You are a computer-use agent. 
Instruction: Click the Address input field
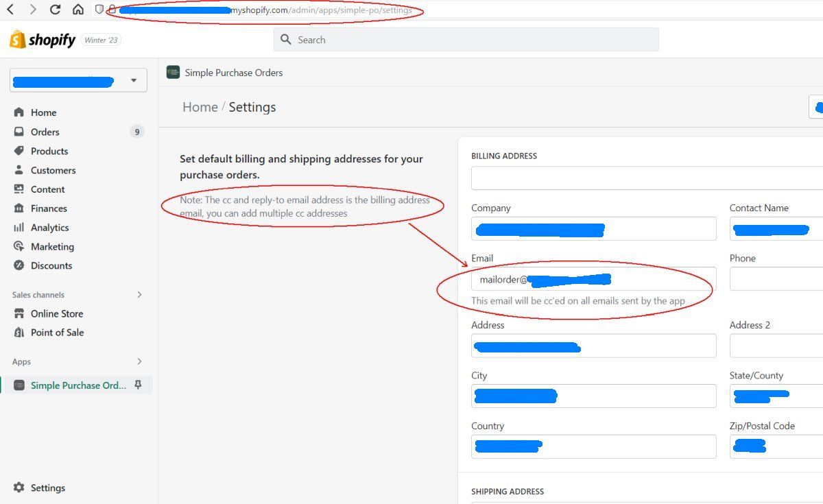[x=594, y=346]
